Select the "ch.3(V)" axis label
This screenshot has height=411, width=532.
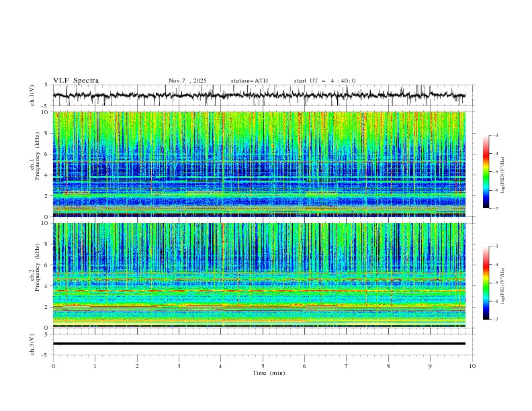point(32,345)
